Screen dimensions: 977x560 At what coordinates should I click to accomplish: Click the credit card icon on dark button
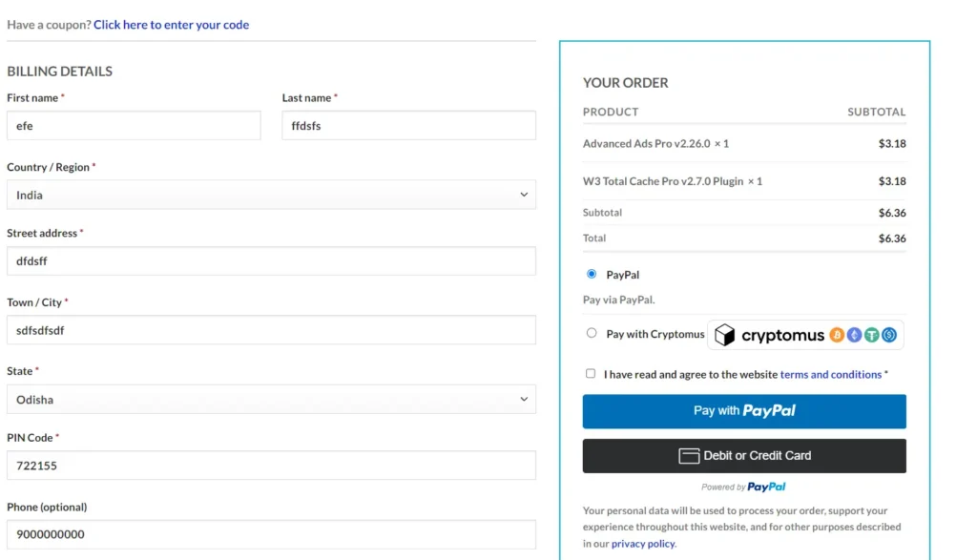click(689, 456)
